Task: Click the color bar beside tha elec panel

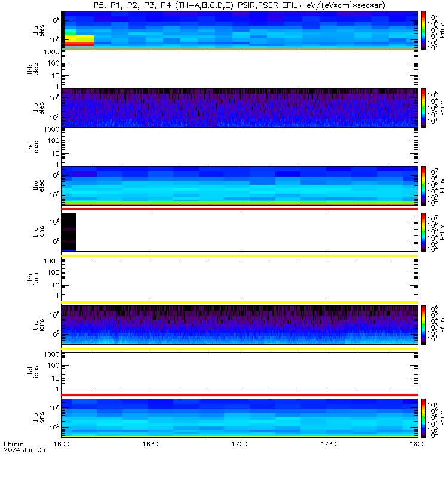Action: pyautogui.click(x=424, y=30)
